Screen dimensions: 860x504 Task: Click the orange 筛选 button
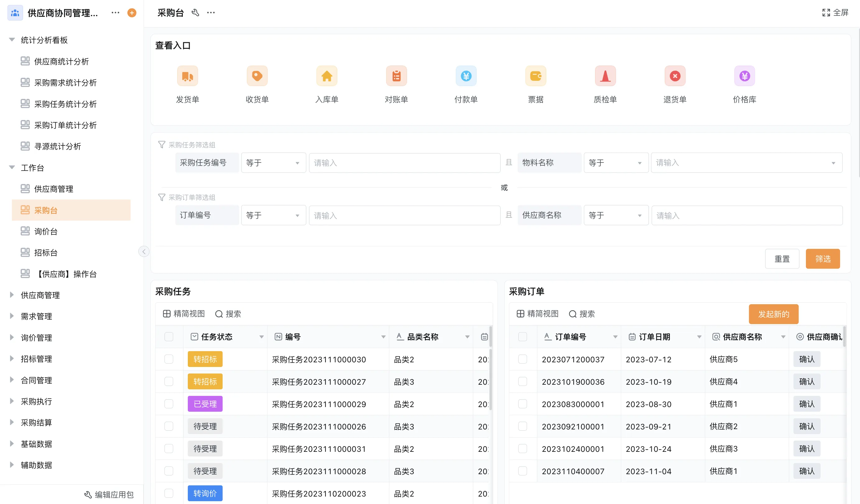[822, 259]
